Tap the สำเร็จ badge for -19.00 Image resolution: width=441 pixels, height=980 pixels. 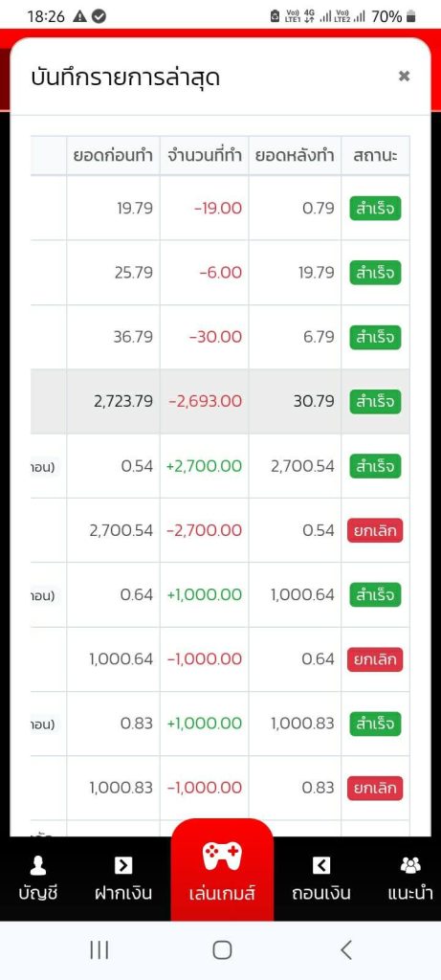coord(375,208)
